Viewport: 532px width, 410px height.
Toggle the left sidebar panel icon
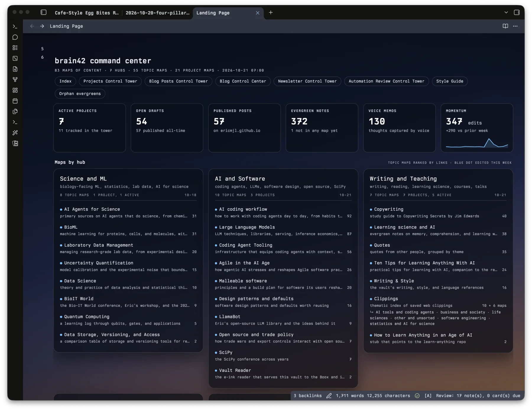(x=43, y=12)
